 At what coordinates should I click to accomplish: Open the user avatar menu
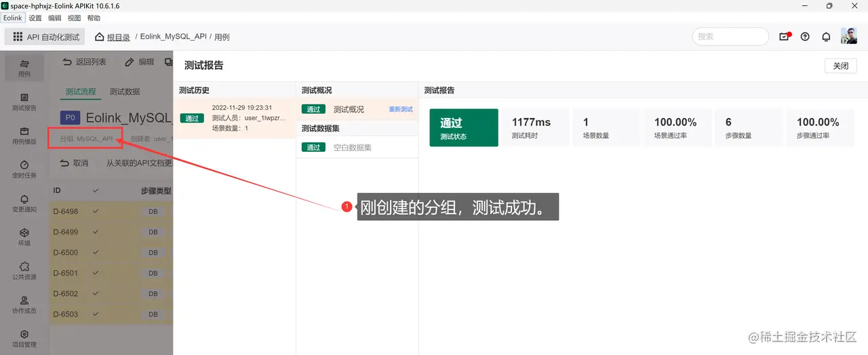pyautogui.click(x=849, y=36)
